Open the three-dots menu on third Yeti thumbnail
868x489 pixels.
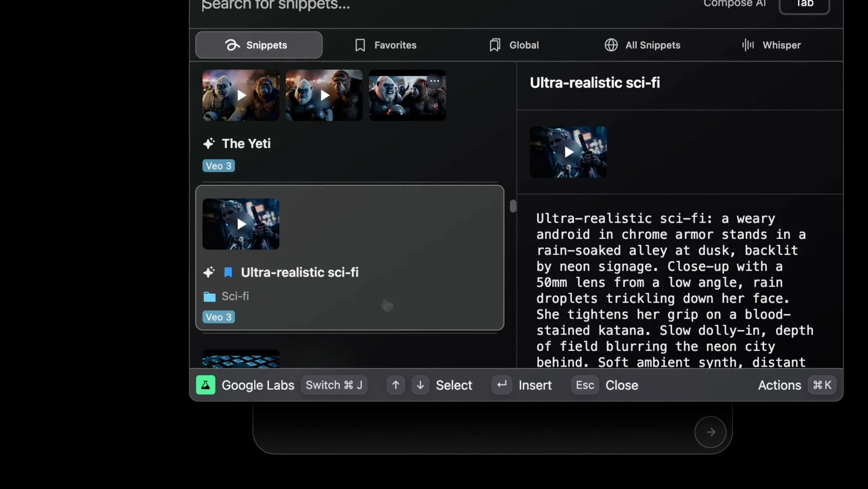coord(435,81)
